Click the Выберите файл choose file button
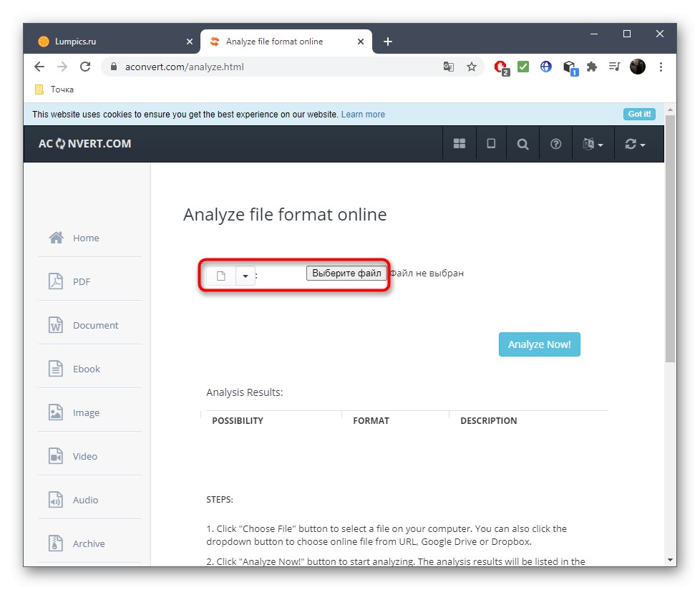This screenshot has height=590, width=700. click(346, 274)
